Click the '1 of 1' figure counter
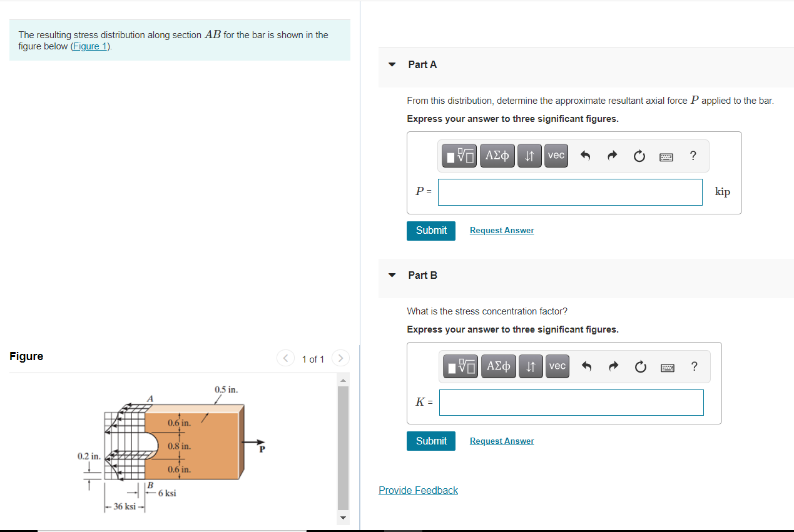Viewport: 794px width, 532px height. (313, 359)
